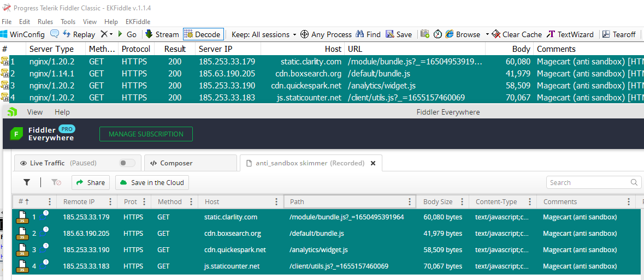Toggle Stream mode in toolbar

tap(162, 34)
